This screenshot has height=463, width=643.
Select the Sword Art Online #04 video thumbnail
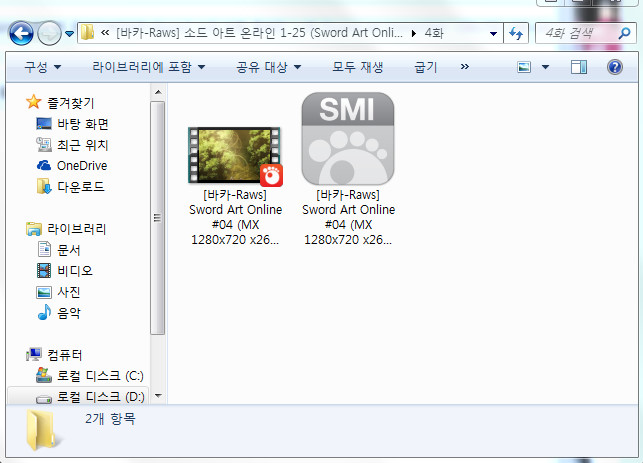(x=235, y=156)
